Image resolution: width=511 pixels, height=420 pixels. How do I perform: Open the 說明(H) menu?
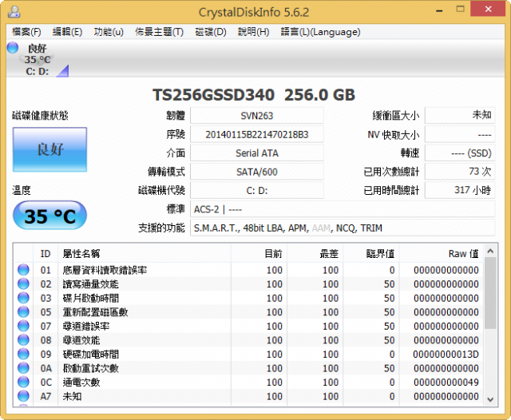point(254,32)
